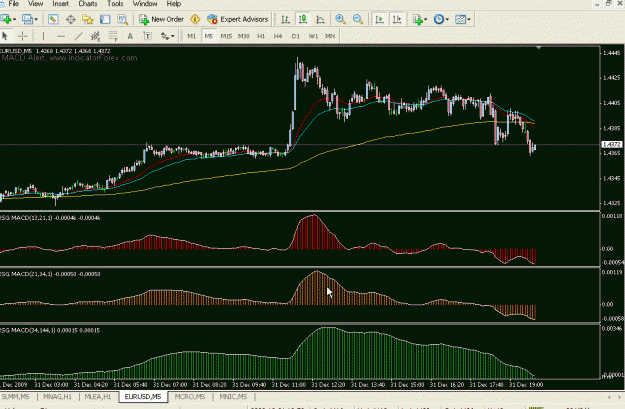Pick the trendline drawing tool
This screenshot has height=409, width=625.
click(x=78, y=36)
